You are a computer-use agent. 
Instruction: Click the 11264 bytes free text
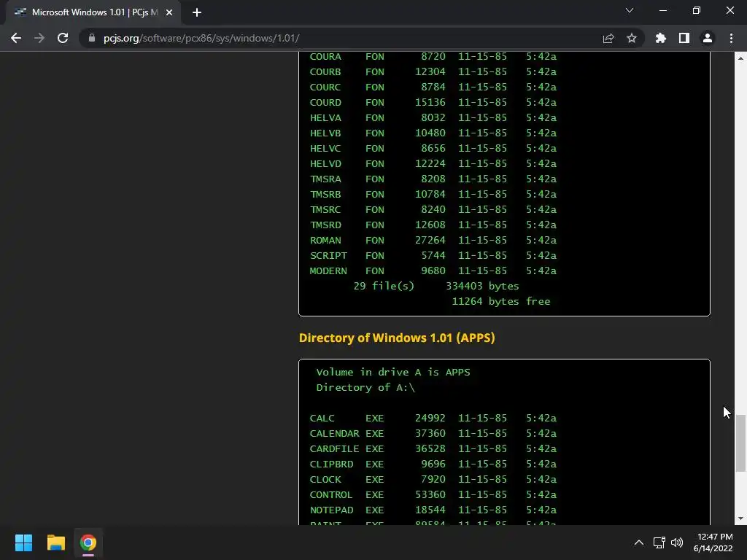point(500,301)
